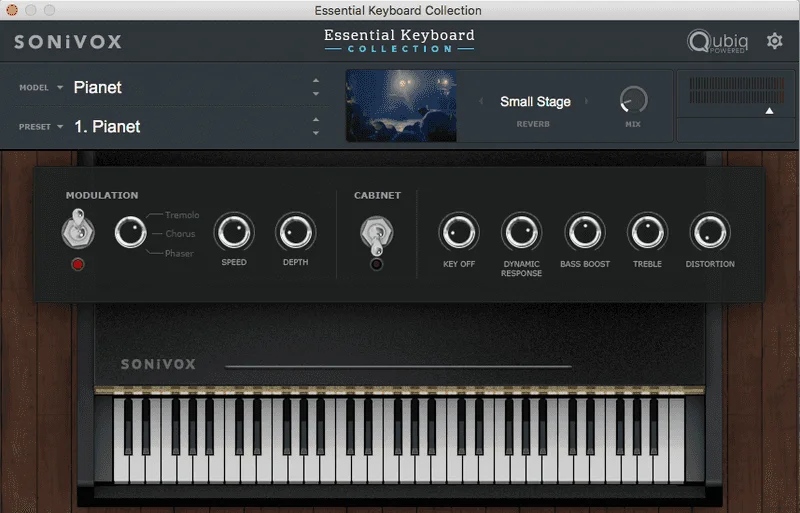Click the reverb stage thumbnail image
This screenshot has width=800, height=513.
[401, 106]
